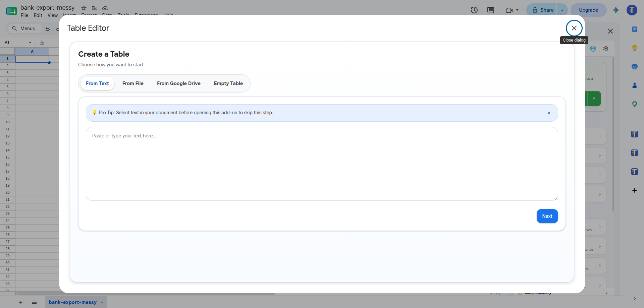The width and height of the screenshot is (644, 308).
Task: Click the horizontal sheet scrollbar
Action: coord(146,294)
